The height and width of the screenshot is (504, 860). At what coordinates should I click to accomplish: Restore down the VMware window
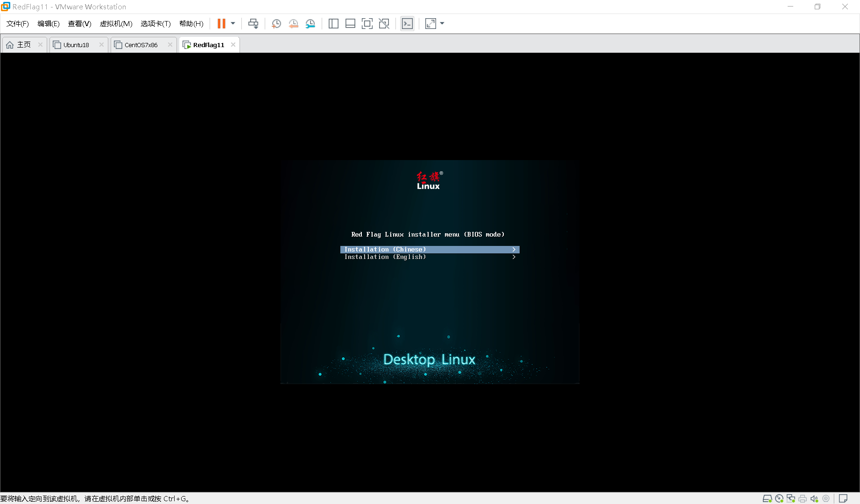point(818,7)
